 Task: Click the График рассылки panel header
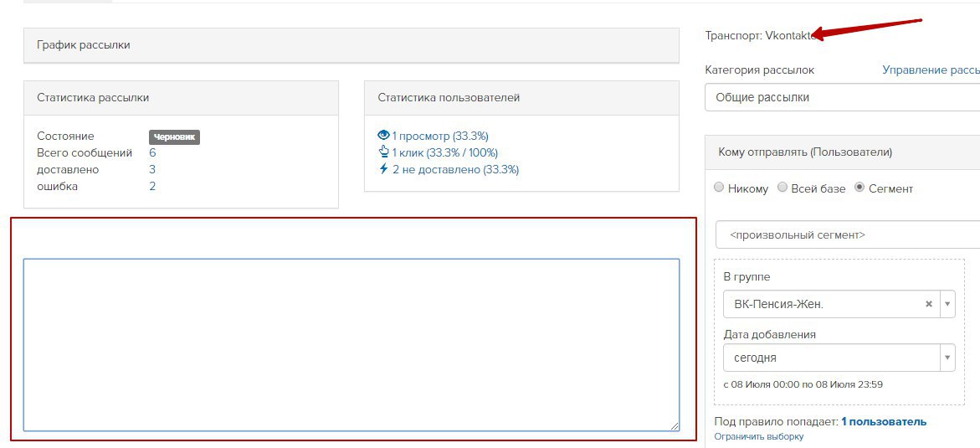pos(351,46)
